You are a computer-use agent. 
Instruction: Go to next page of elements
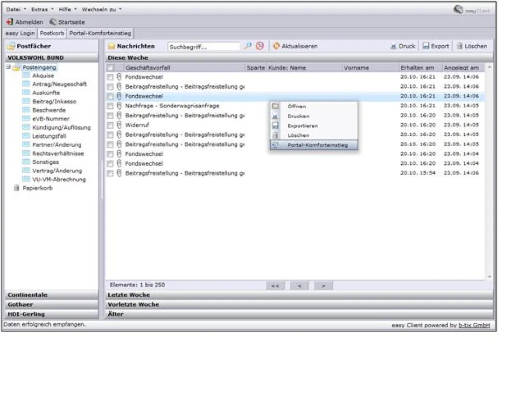tap(323, 286)
